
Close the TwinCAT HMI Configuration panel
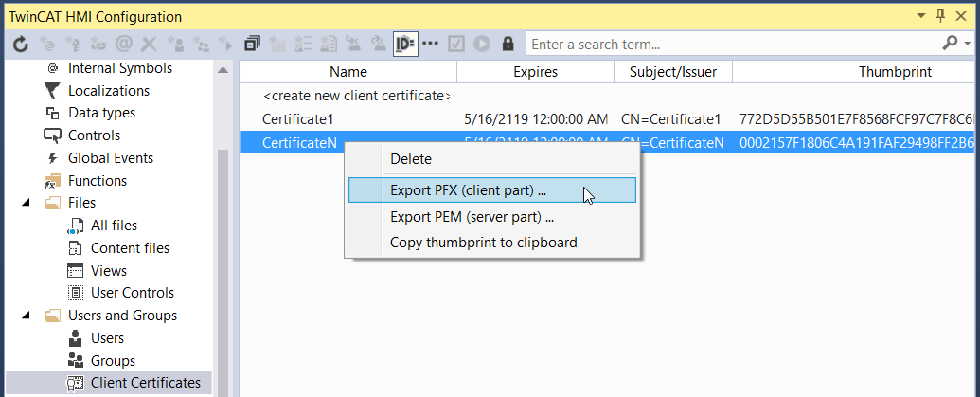click(x=962, y=16)
